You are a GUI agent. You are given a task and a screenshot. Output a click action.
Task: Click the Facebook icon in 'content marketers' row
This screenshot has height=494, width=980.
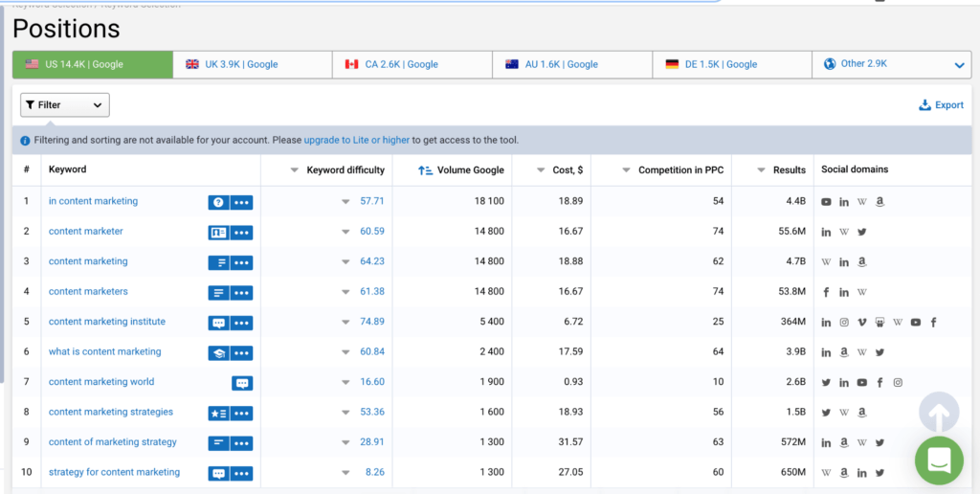coord(826,292)
